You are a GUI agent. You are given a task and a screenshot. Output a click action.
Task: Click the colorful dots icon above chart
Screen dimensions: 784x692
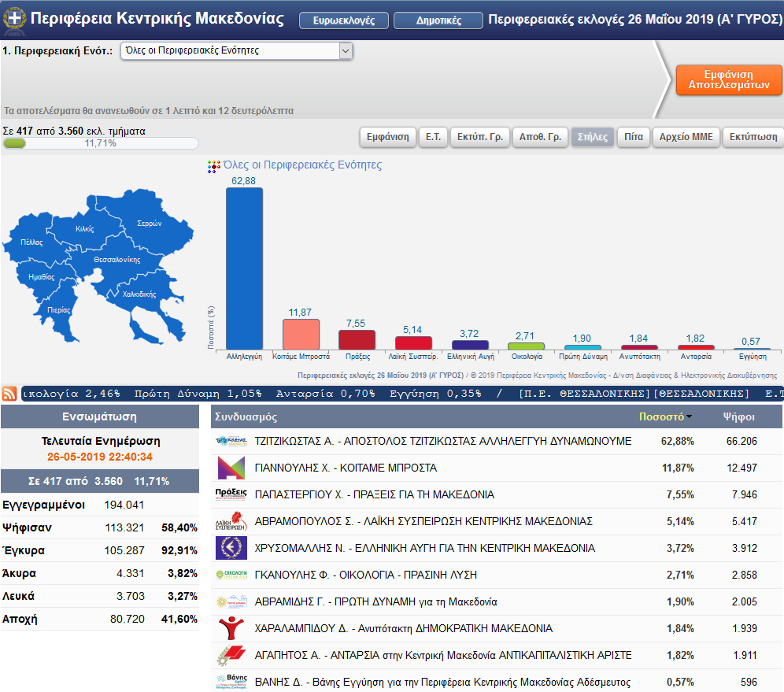pos(213,166)
